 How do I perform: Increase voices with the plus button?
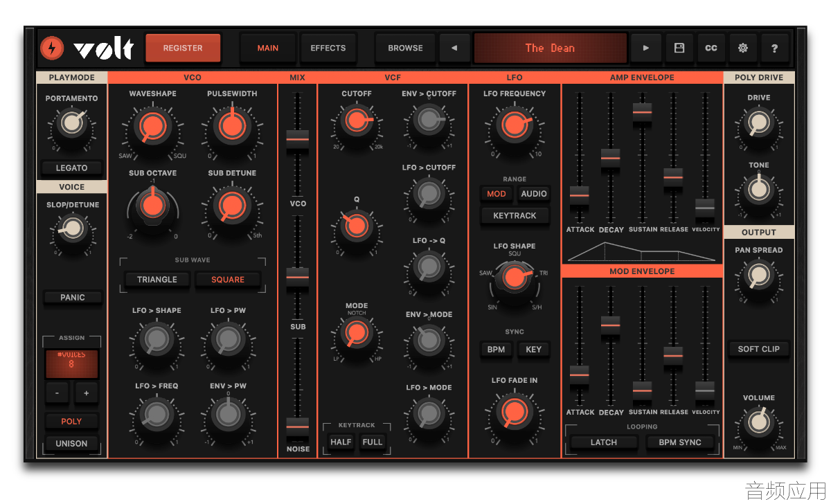click(x=87, y=393)
